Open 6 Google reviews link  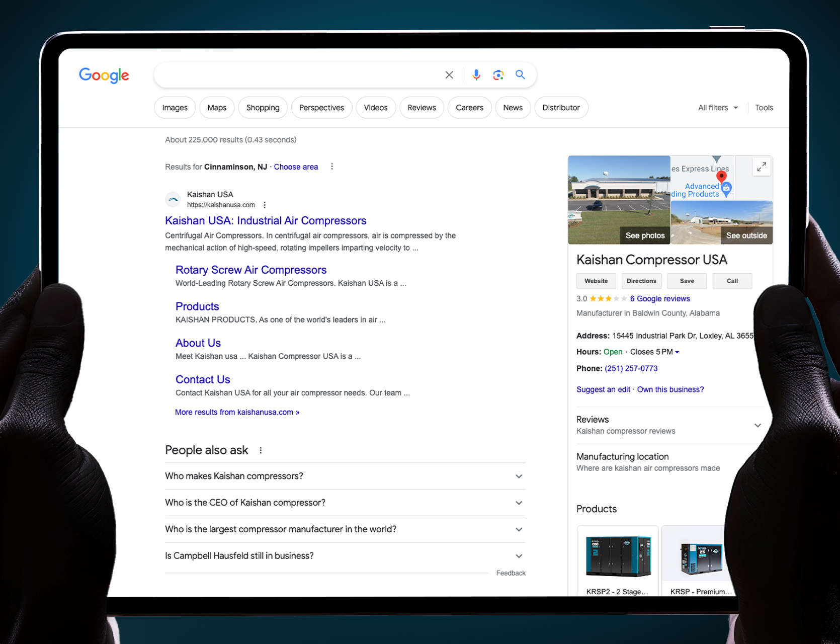(660, 299)
